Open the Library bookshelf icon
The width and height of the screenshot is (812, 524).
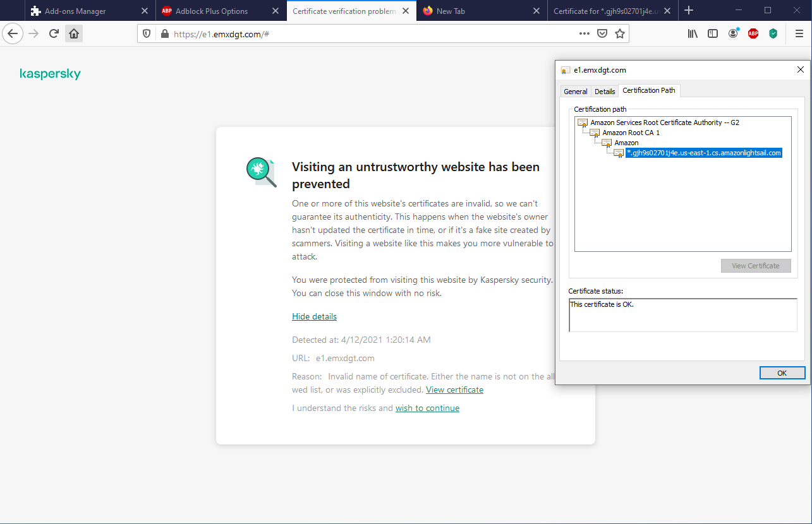point(693,33)
